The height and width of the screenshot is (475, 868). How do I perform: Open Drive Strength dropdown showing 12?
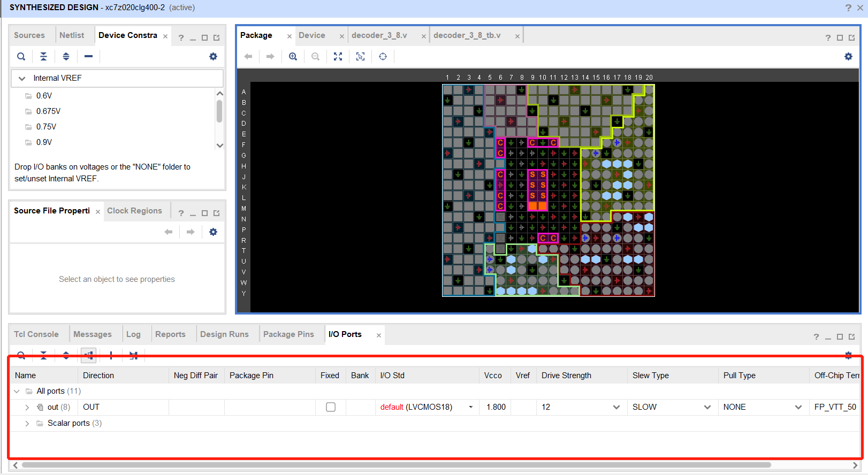(616, 407)
